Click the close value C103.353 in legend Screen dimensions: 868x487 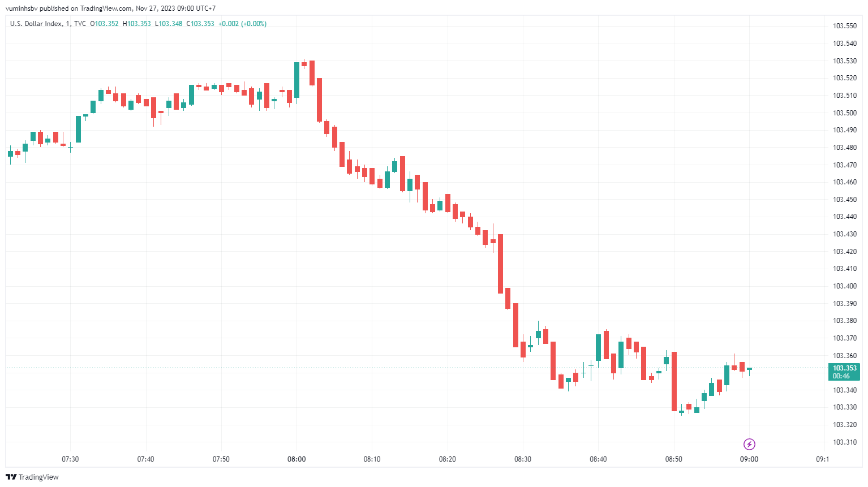coord(200,24)
